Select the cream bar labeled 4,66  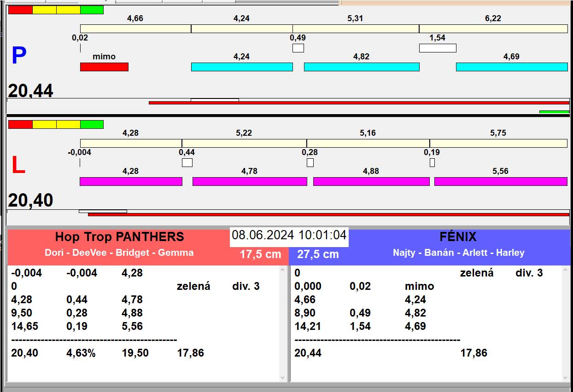pyautogui.click(x=135, y=29)
